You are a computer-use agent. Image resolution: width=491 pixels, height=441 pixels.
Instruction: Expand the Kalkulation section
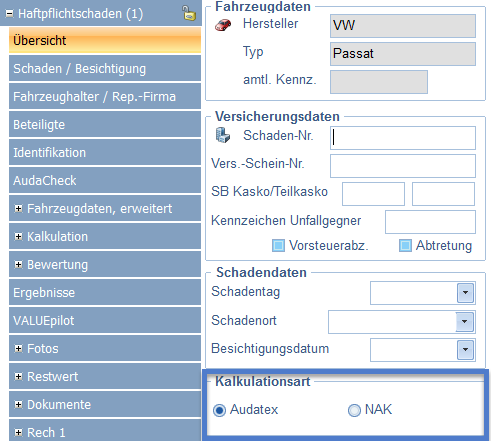(19, 236)
